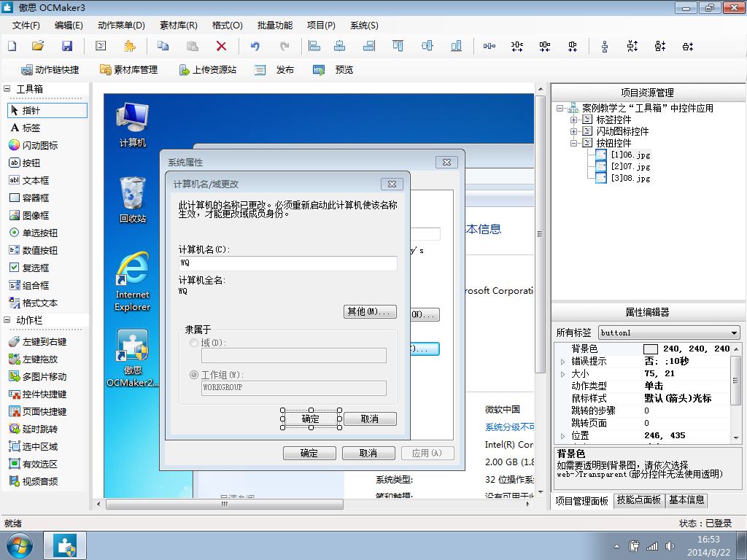Viewport: 747px width, 560px height.
Task: Select the 域(D) radio button
Action: 194,343
